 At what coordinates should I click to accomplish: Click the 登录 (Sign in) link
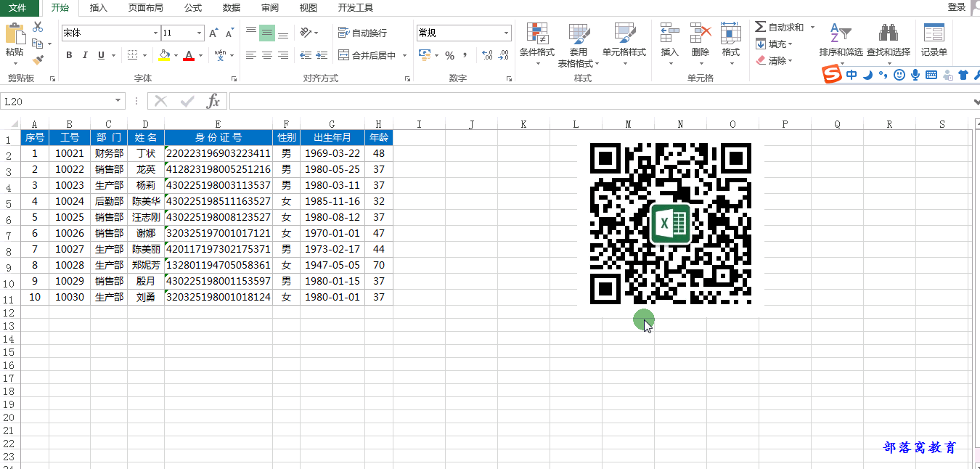(956, 7)
